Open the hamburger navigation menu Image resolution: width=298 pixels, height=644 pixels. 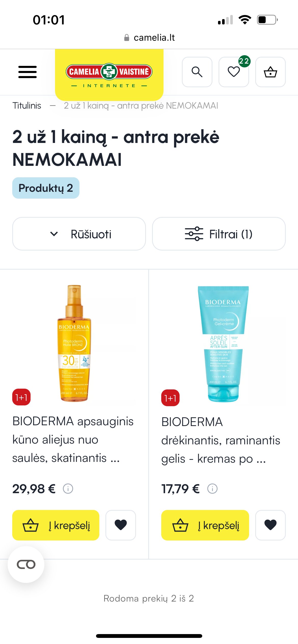28,72
